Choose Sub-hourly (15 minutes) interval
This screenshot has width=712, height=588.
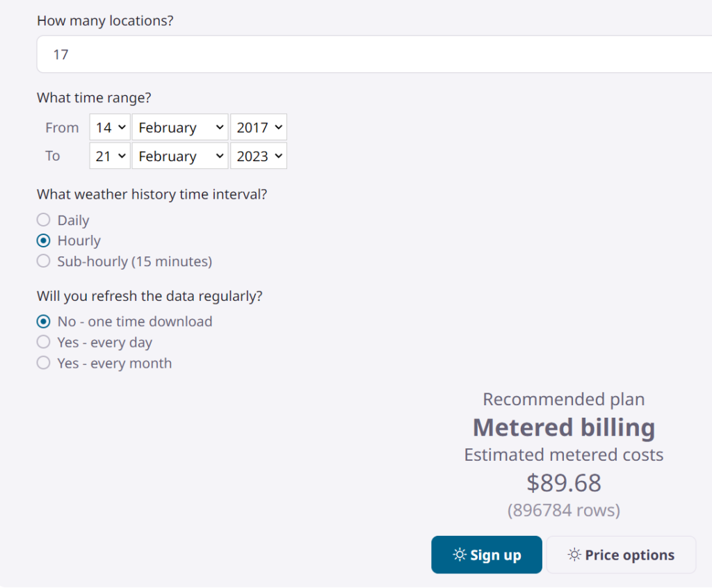43,261
